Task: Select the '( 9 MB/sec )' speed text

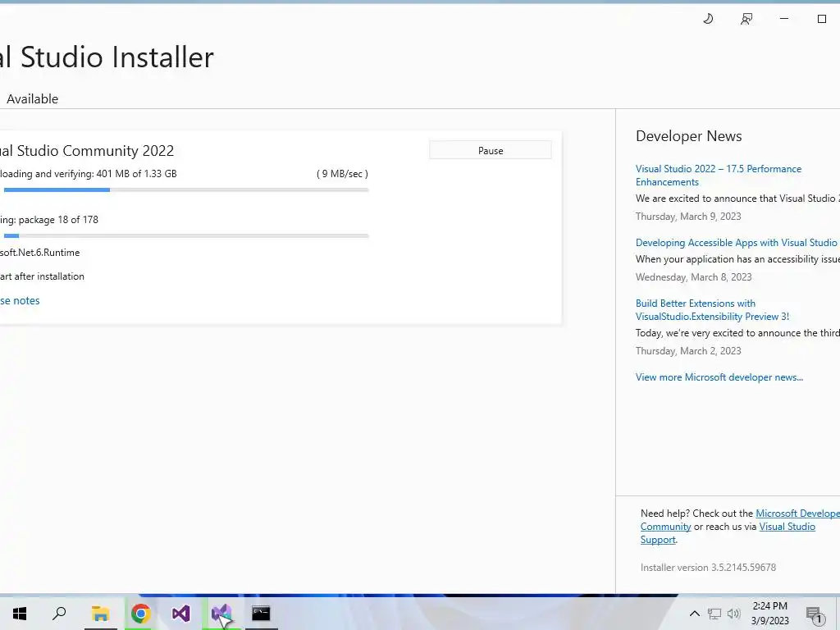Action: [x=342, y=174]
